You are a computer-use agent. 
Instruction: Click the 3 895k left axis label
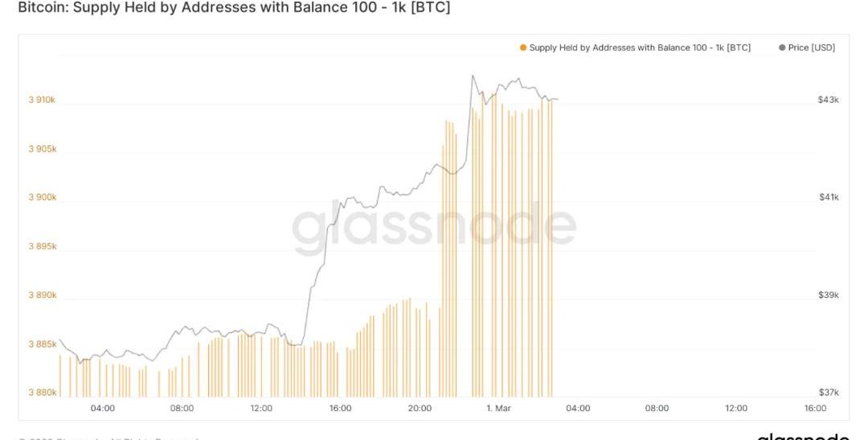(42, 246)
